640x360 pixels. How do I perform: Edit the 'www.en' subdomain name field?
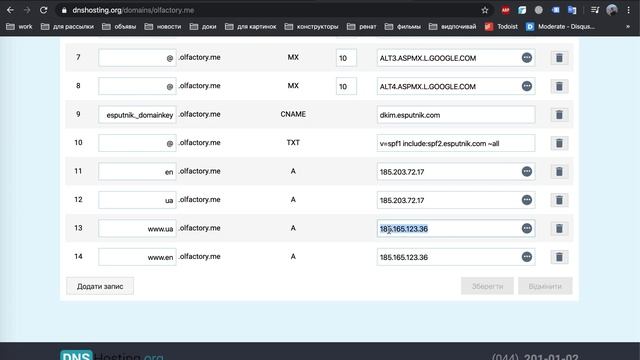pyautogui.click(x=137, y=257)
